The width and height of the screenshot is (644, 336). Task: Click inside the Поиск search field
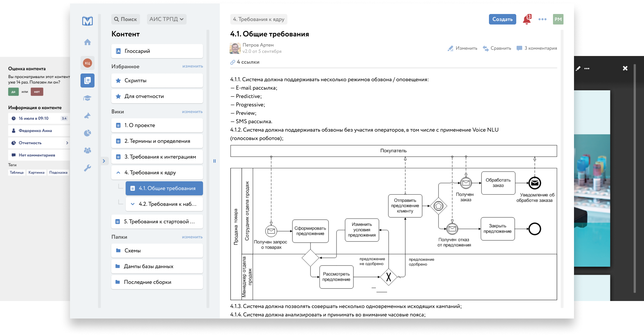click(x=125, y=19)
